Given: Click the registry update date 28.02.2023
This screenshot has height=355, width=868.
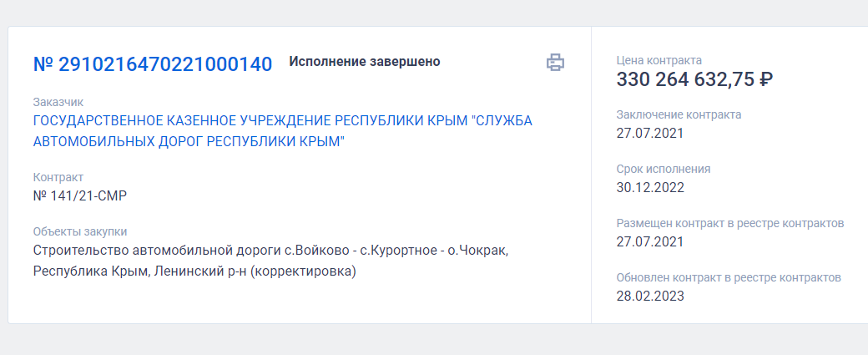Looking at the screenshot, I should [650, 296].
